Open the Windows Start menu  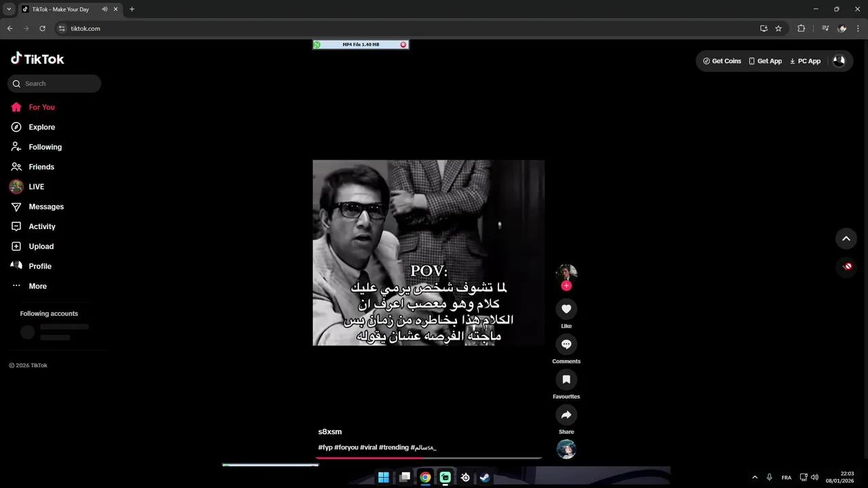(384, 477)
